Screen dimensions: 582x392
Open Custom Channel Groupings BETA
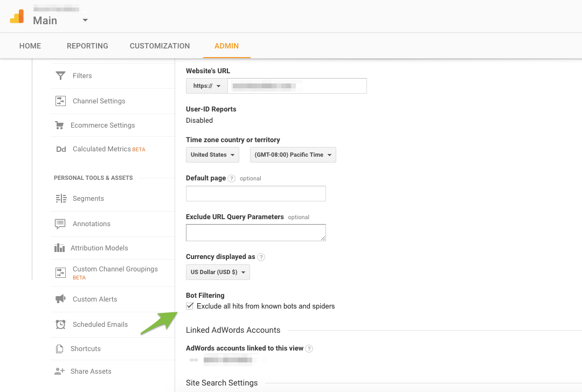115,272
